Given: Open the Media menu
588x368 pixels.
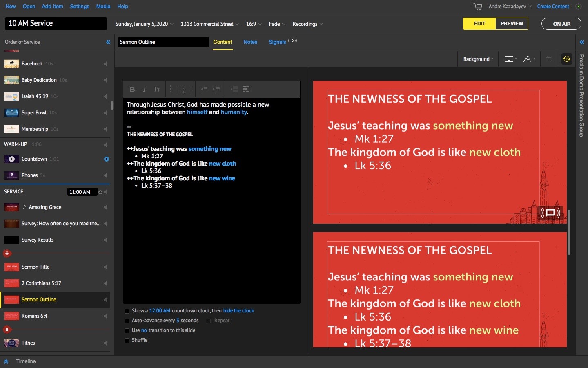Looking at the screenshot, I should [x=103, y=7].
